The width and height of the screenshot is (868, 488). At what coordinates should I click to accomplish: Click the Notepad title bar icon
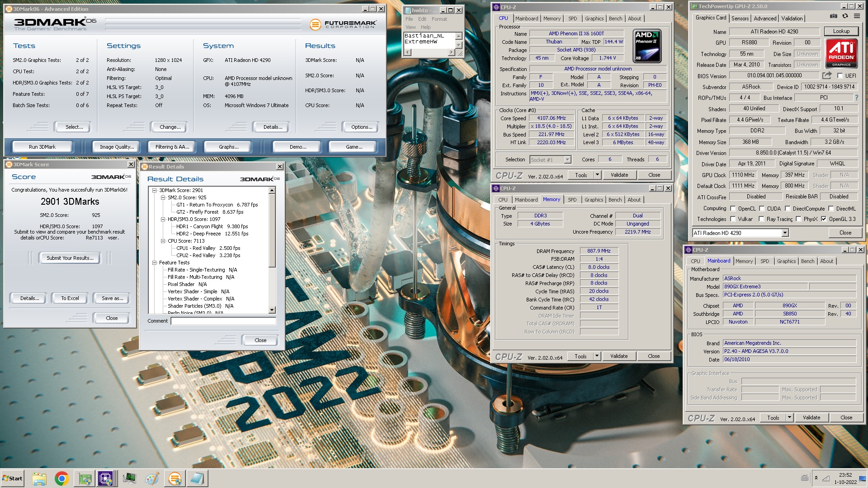pos(407,10)
